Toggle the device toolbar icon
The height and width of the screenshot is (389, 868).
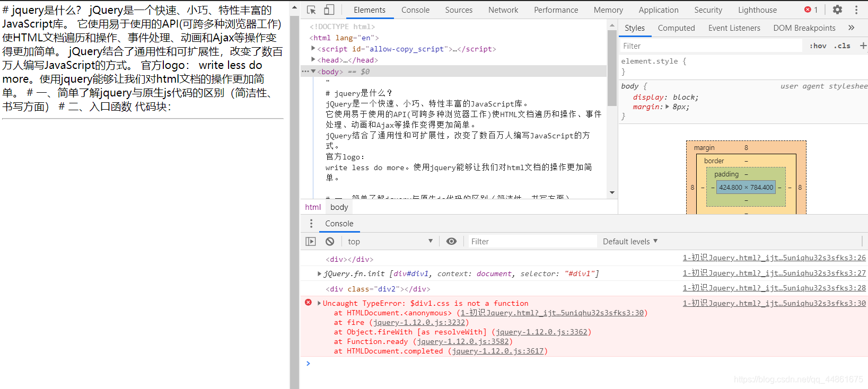(329, 10)
